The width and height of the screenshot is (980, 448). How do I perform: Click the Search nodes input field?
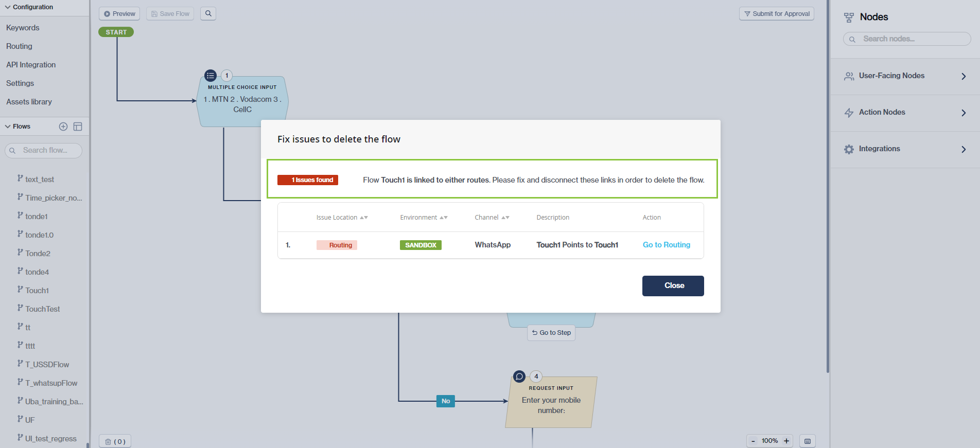[911, 39]
